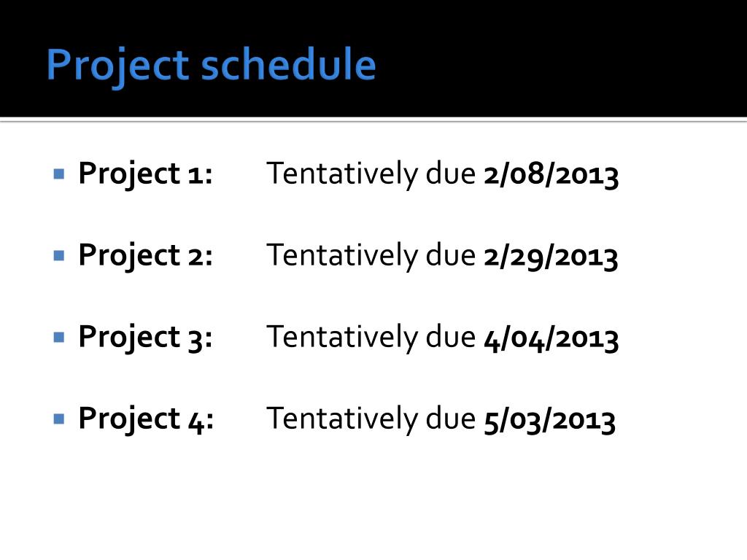
Task: Click the bullet beside Project 2
Action: point(59,256)
